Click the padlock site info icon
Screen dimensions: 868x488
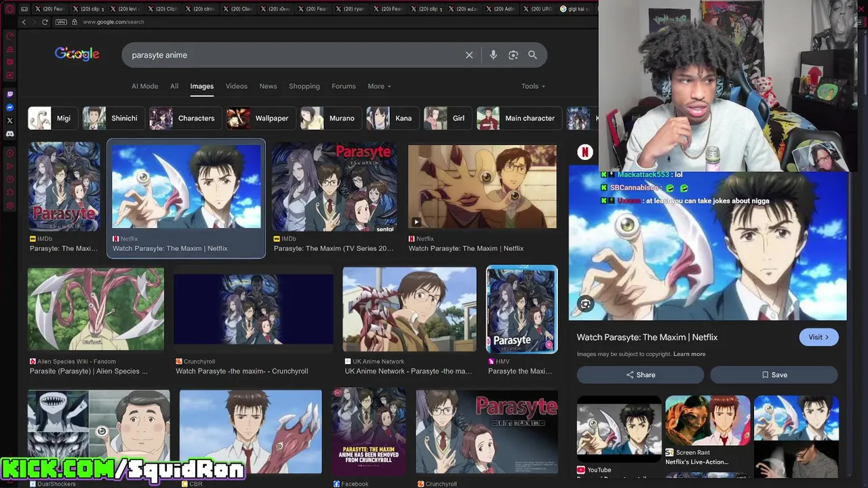point(73,22)
